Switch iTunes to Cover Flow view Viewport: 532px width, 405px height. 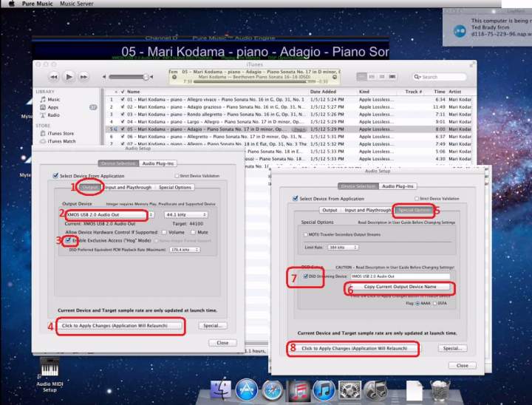point(392,77)
